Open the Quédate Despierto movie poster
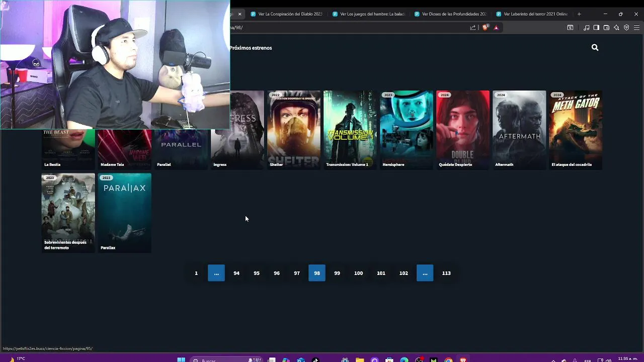Image resolution: width=644 pixels, height=362 pixels. point(463,130)
